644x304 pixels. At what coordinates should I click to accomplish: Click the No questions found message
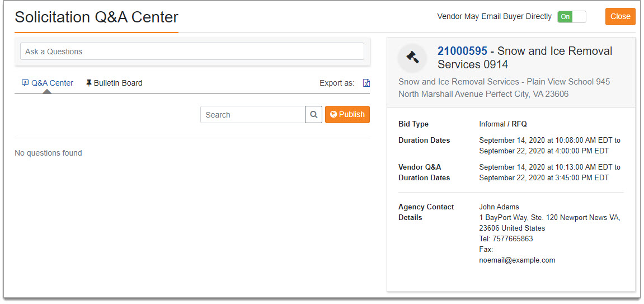click(x=48, y=153)
